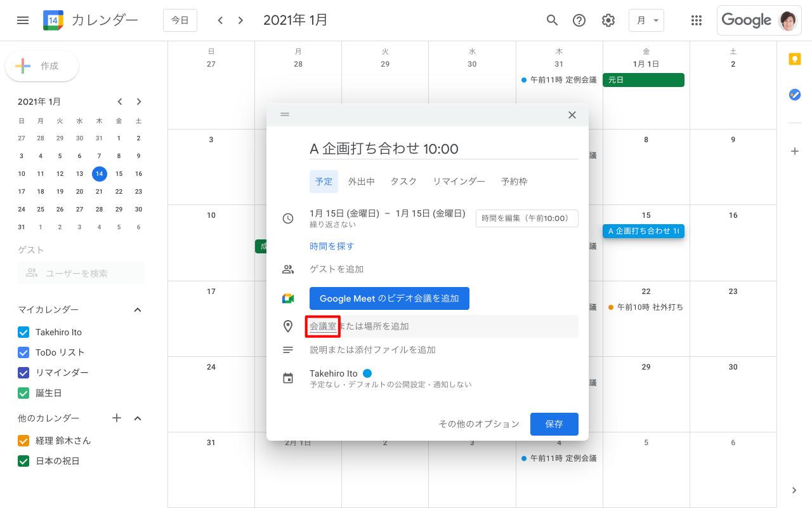Open the Google apps grid
The height and width of the screenshot is (508, 812).
tap(697, 20)
